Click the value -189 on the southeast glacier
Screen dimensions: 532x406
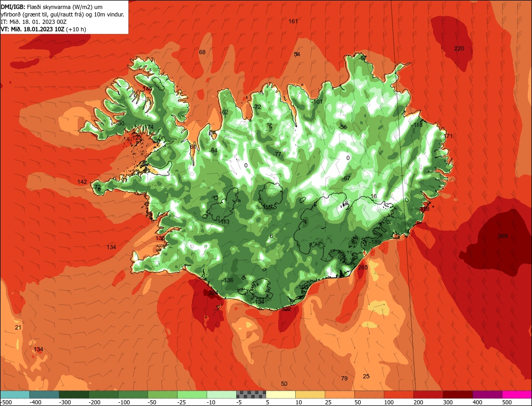pyautogui.click(x=375, y=242)
